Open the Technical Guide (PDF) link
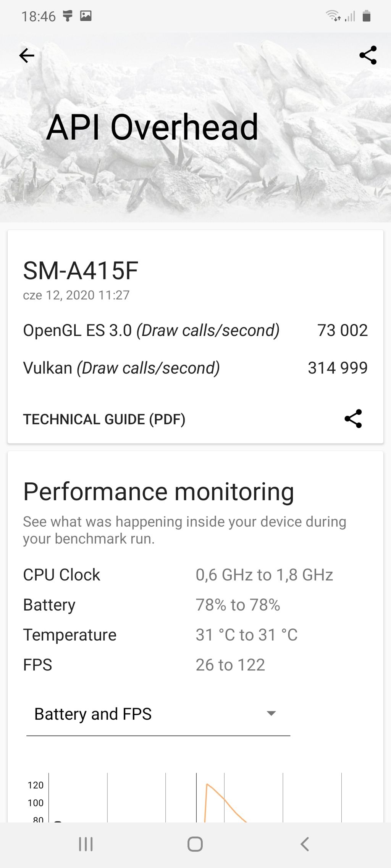 [x=104, y=419]
